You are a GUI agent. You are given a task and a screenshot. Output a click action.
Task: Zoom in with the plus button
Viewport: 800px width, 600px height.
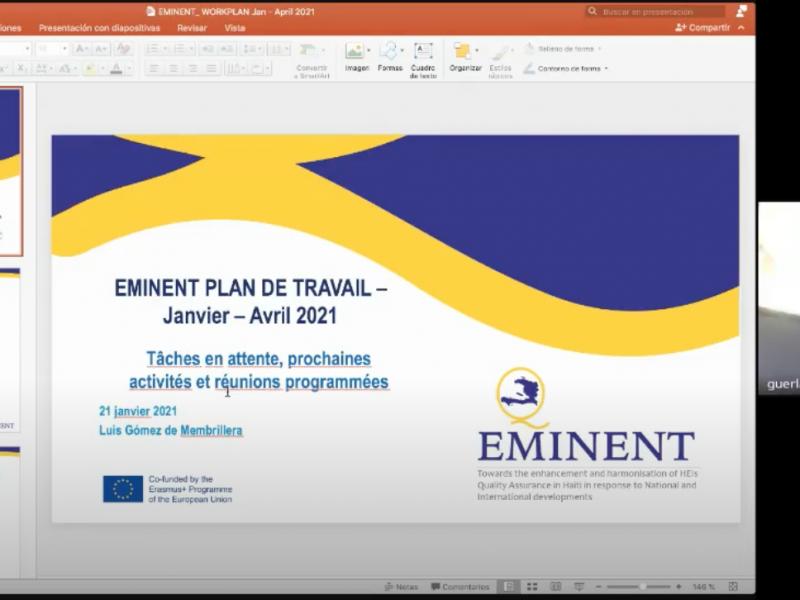(679, 587)
